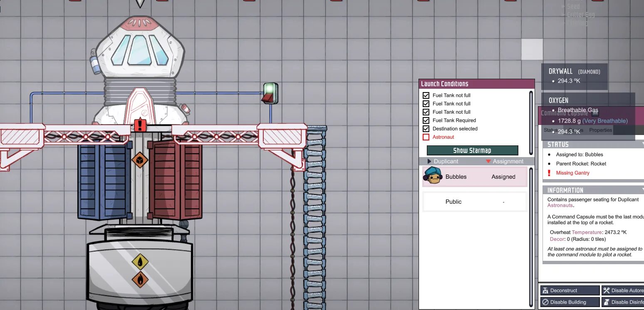Image resolution: width=644 pixels, height=310 pixels.
Task: Click the red exclamation warning icon on rocket
Action: pos(140,125)
